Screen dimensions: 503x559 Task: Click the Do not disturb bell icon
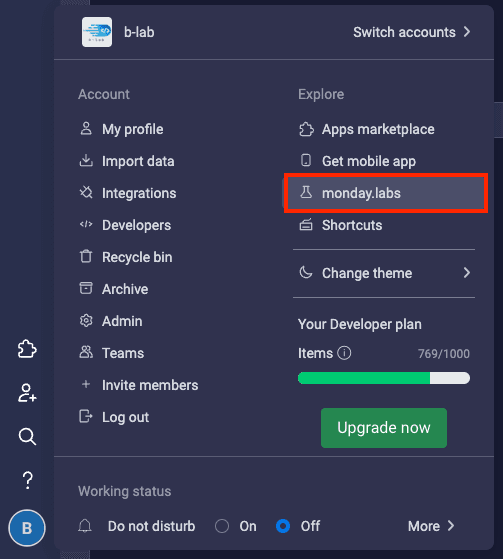click(x=85, y=526)
